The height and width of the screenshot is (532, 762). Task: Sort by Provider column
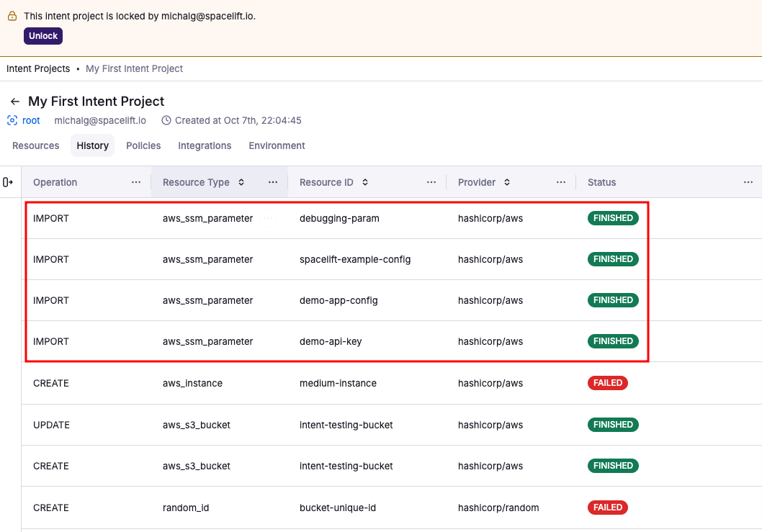pos(507,183)
